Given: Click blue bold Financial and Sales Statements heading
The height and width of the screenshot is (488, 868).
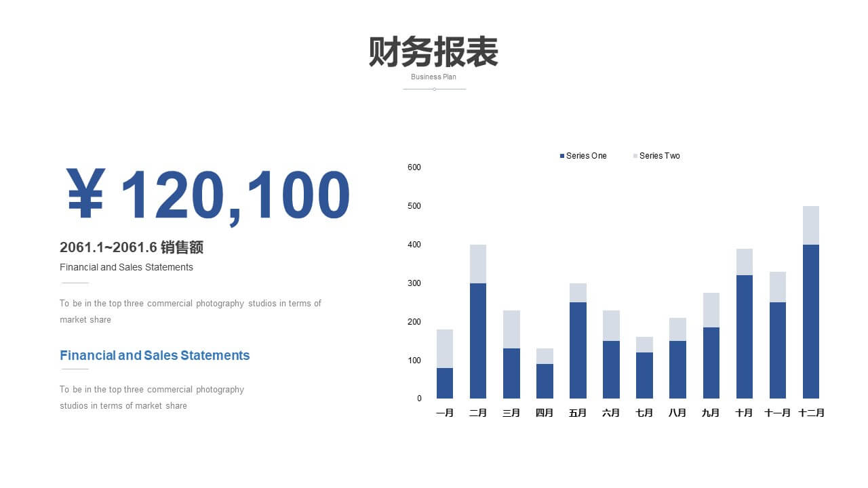Looking at the screenshot, I should (155, 355).
